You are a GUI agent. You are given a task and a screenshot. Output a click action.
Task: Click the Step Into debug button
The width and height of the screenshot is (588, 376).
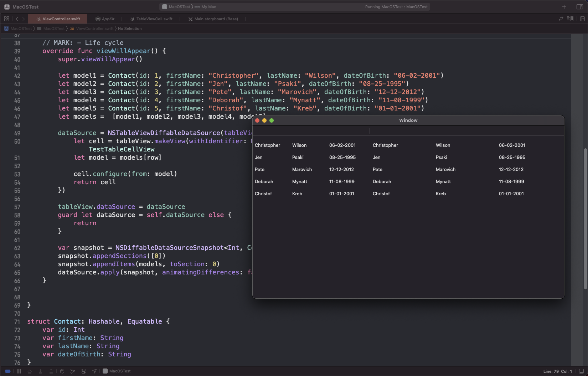(x=40, y=371)
